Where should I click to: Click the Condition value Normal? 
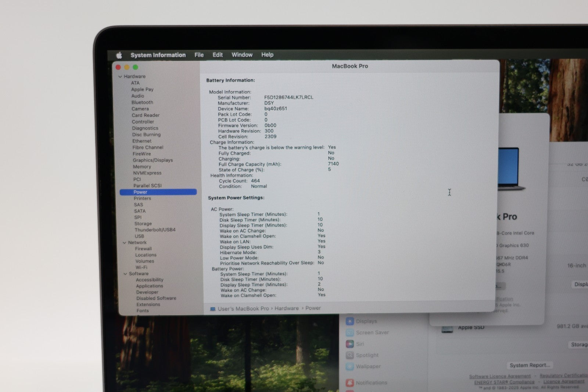pos(259,186)
